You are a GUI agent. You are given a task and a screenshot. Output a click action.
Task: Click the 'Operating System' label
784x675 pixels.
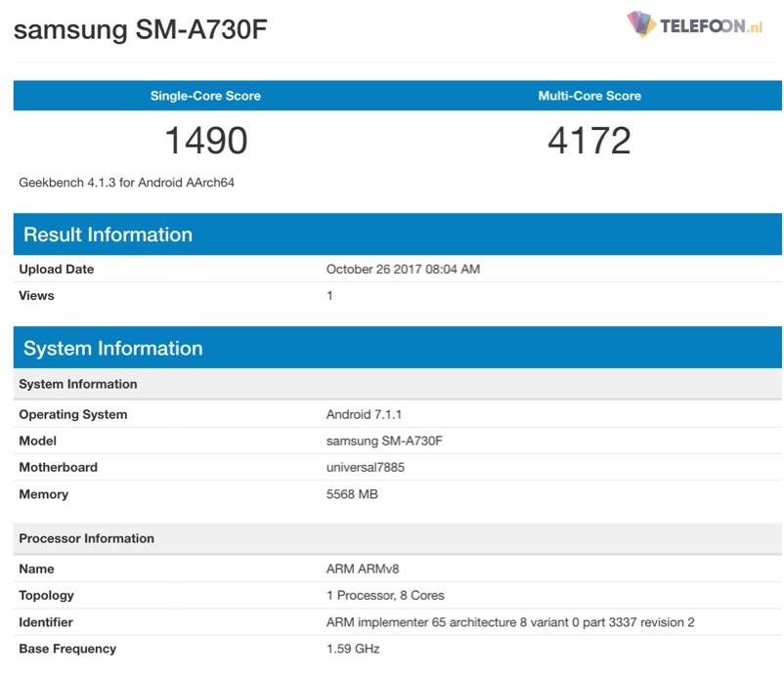73,415
